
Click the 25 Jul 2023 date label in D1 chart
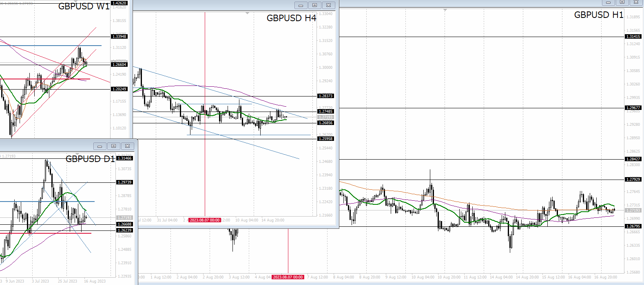pyautogui.click(x=68, y=281)
